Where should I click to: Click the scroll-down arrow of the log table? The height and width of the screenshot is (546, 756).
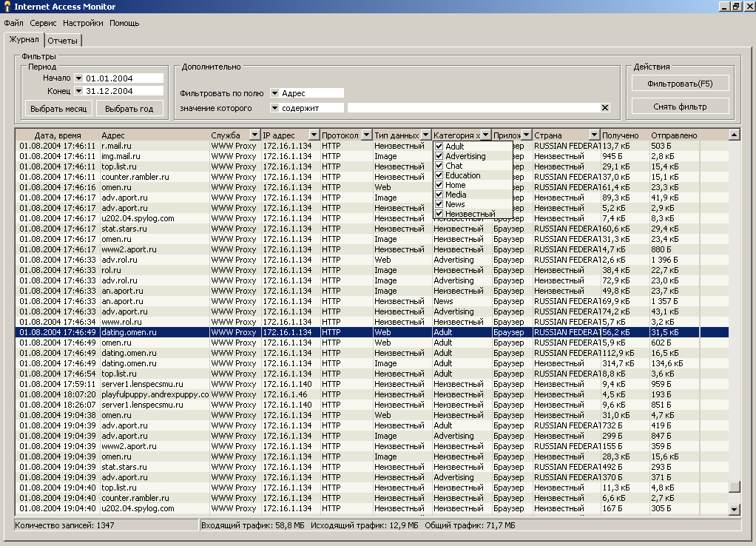(734, 509)
